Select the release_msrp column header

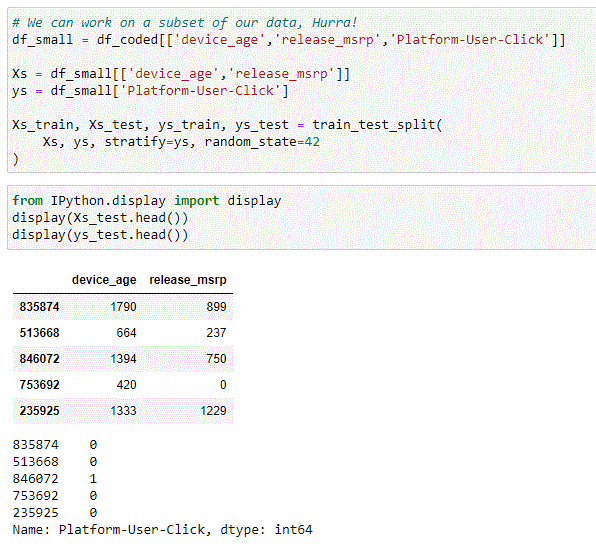click(x=188, y=280)
